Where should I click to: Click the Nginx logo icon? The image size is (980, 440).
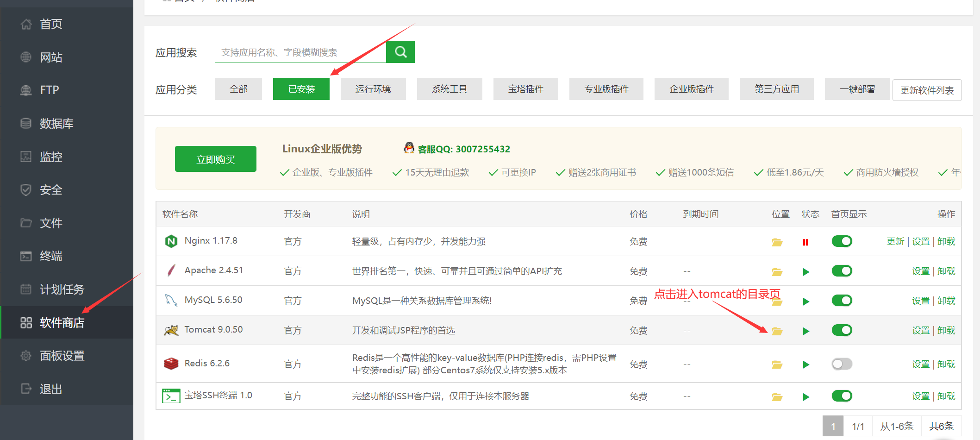(171, 241)
